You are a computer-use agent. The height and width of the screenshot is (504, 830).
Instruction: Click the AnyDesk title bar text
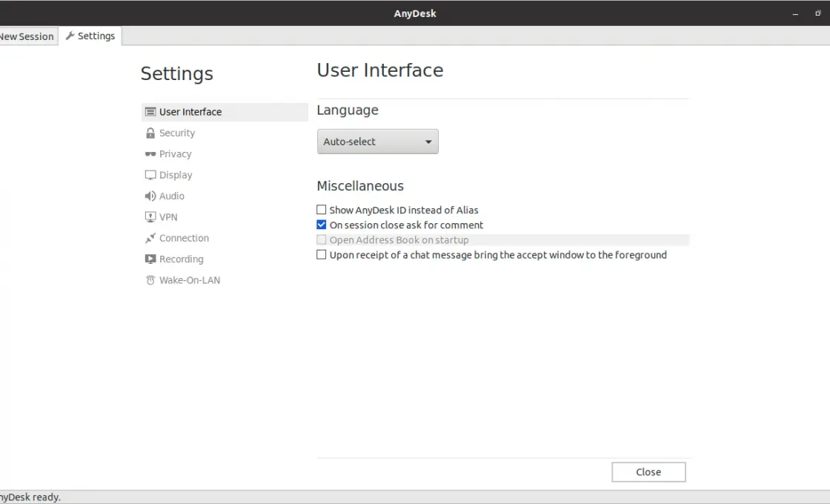click(x=415, y=13)
